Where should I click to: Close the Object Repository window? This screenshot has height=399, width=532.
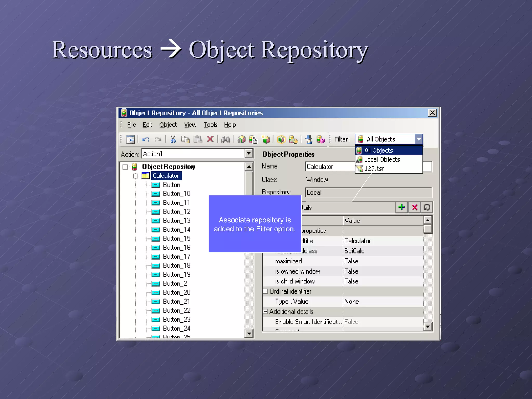click(432, 113)
